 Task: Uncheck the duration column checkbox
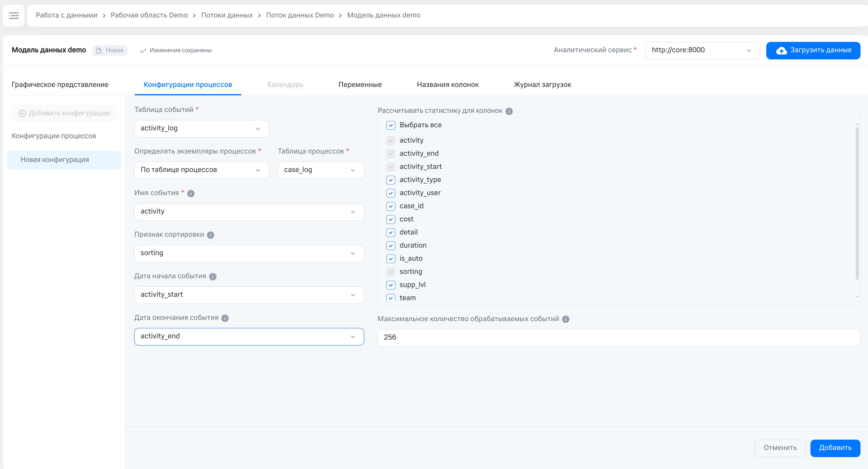391,245
